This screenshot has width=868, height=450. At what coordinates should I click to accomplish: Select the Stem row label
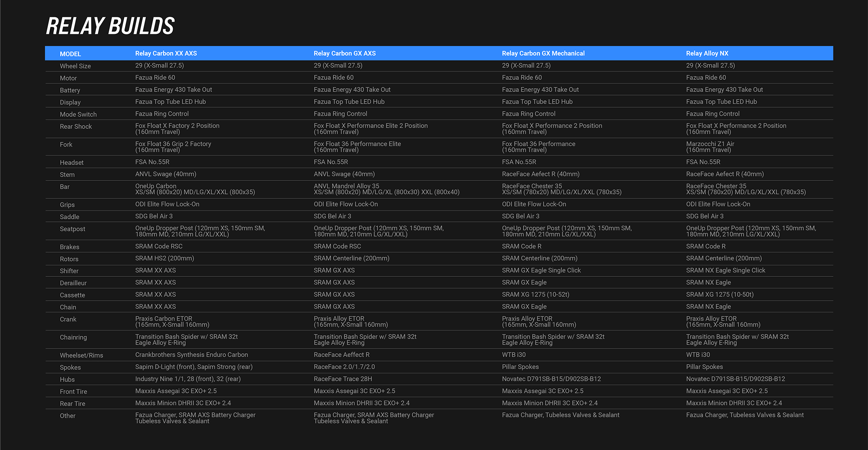pyautogui.click(x=67, y=175)
